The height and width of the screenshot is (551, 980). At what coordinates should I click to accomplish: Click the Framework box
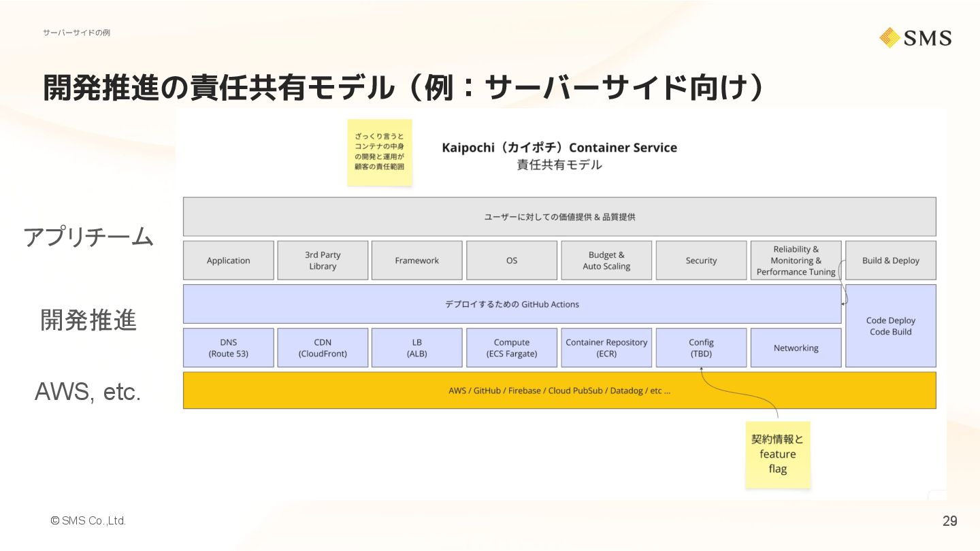(417, 261)
